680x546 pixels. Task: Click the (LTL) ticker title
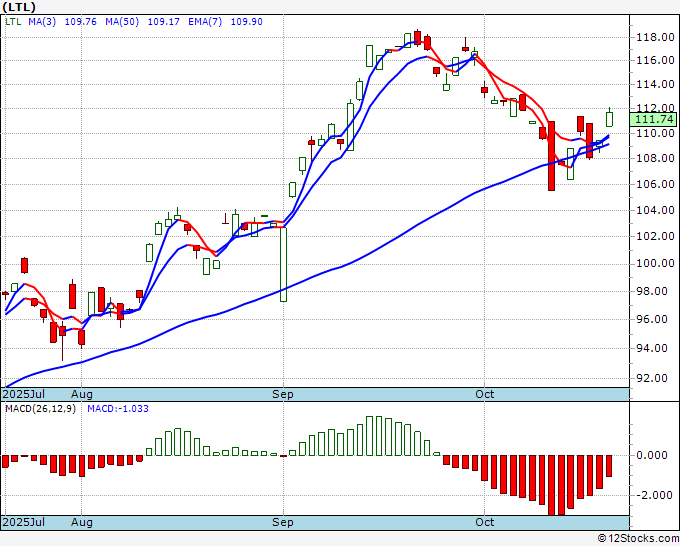tap(19, 7)
